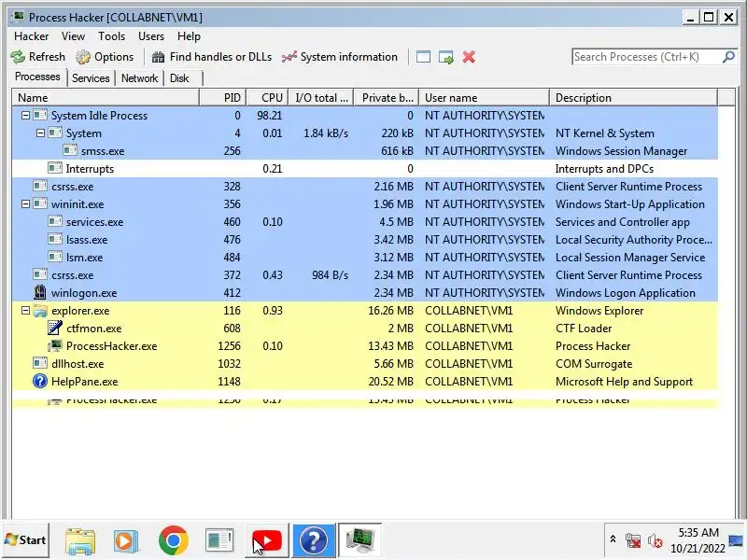
Task: Click the HelpPane.exe question mark icon
Action: pos(40,381)
